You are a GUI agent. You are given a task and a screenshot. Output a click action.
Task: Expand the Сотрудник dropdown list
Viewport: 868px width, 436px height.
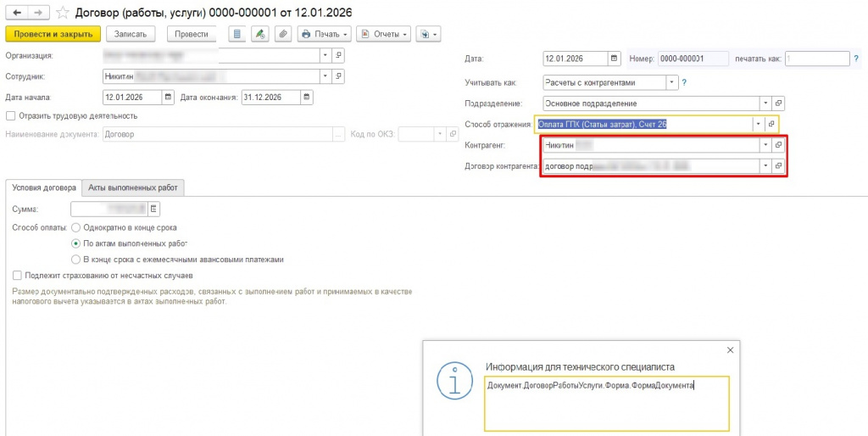[x=325, y=75]
